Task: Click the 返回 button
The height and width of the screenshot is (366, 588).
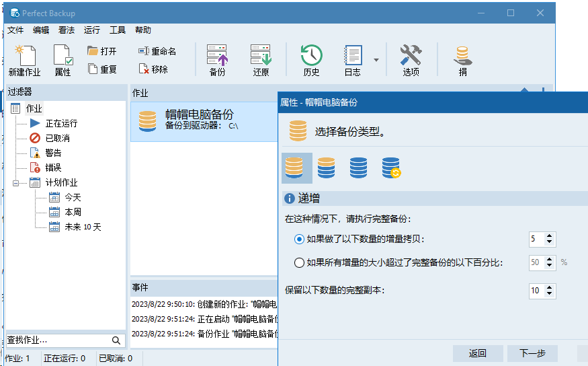Action: pyautogui.click(x=478, y=353)
